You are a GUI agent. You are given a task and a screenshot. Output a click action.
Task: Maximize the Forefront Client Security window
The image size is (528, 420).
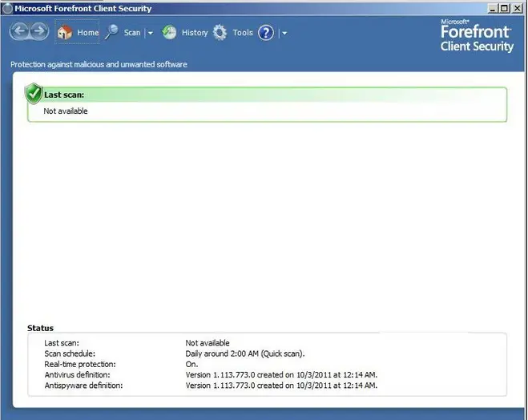coord(504,9)
